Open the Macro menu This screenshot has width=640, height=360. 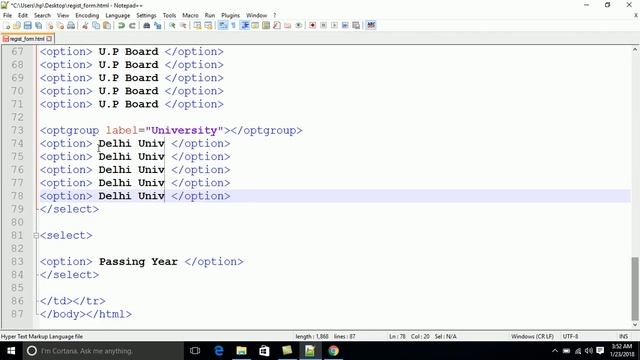pyautogui.click(x=190, y=16)
